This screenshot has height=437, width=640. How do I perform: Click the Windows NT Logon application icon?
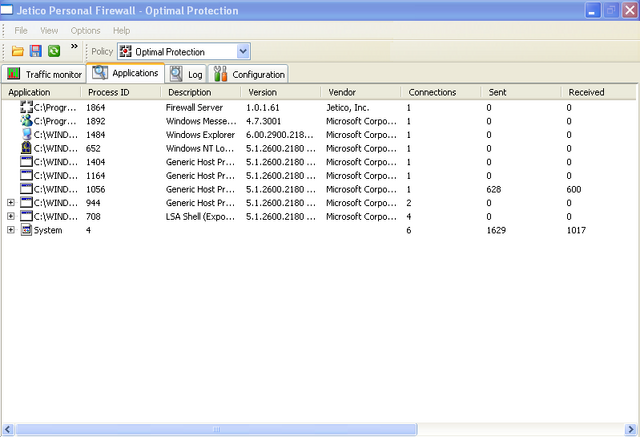(x=27, y=148)
